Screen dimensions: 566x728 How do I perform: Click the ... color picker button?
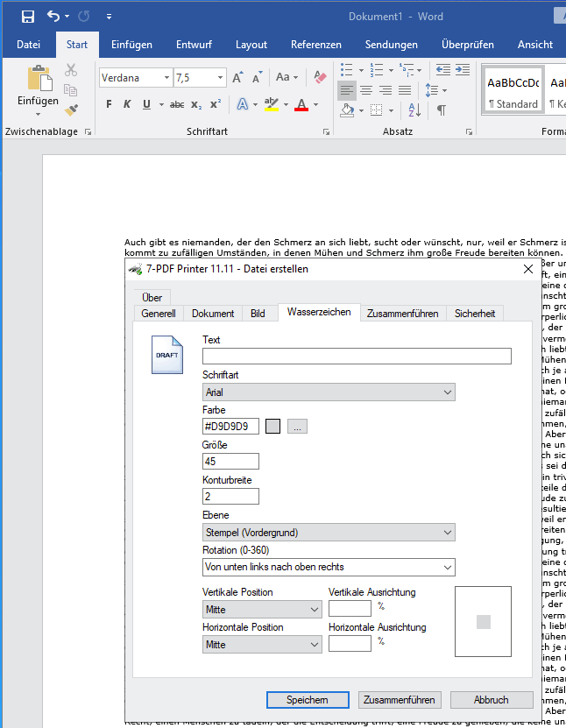point(297,427)
